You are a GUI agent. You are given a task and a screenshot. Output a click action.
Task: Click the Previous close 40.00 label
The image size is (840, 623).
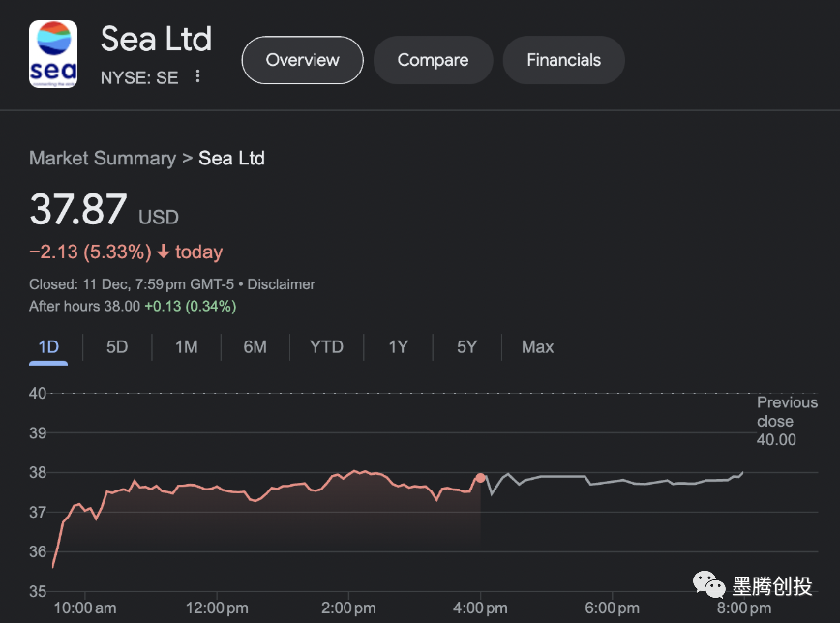(786, 421)
